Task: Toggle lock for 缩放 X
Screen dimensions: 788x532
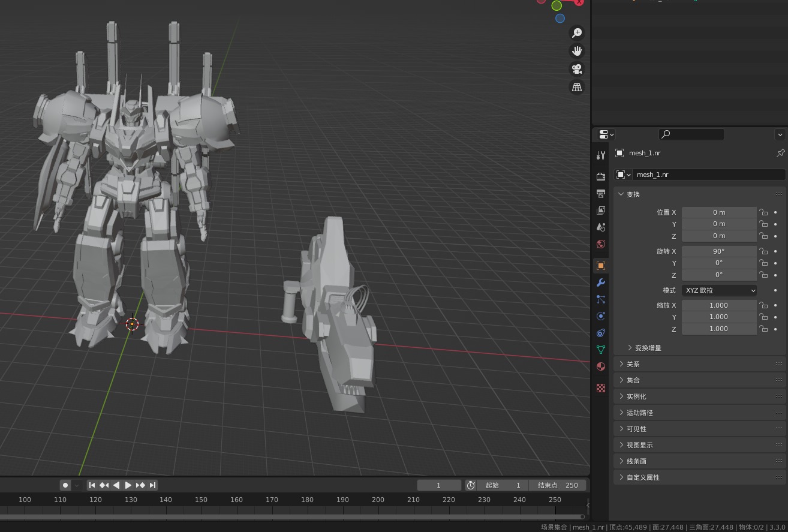Action: click(763, 305)
